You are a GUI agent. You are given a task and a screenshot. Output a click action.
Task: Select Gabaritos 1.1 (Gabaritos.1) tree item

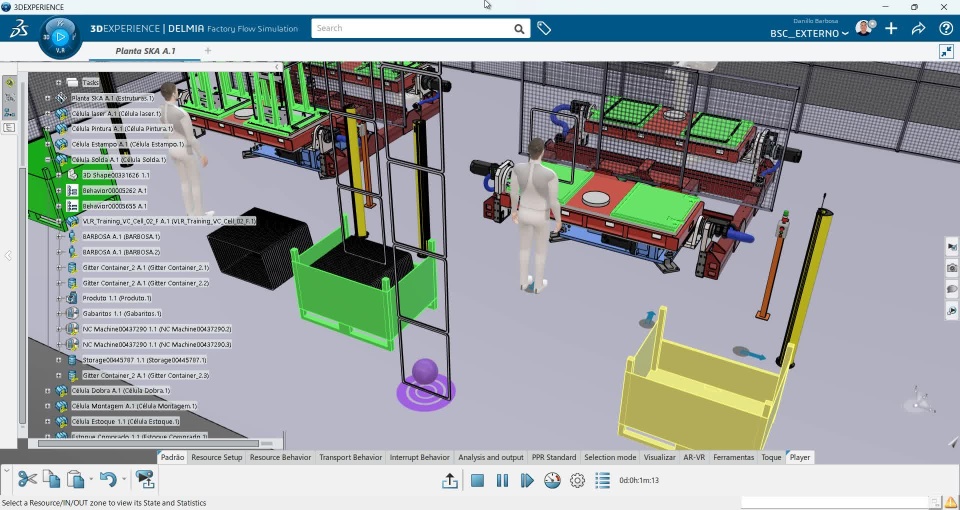click(122, 313)
